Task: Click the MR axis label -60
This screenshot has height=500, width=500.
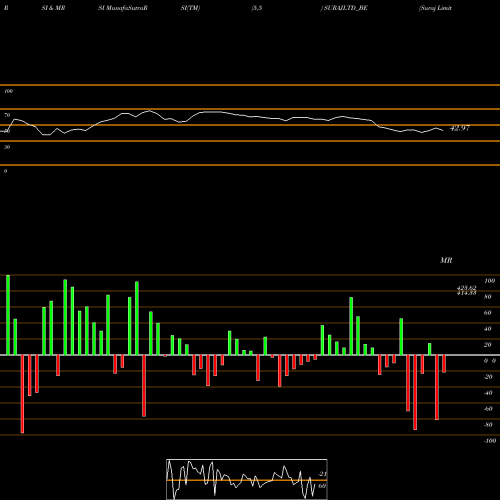Action: point(488,409)
